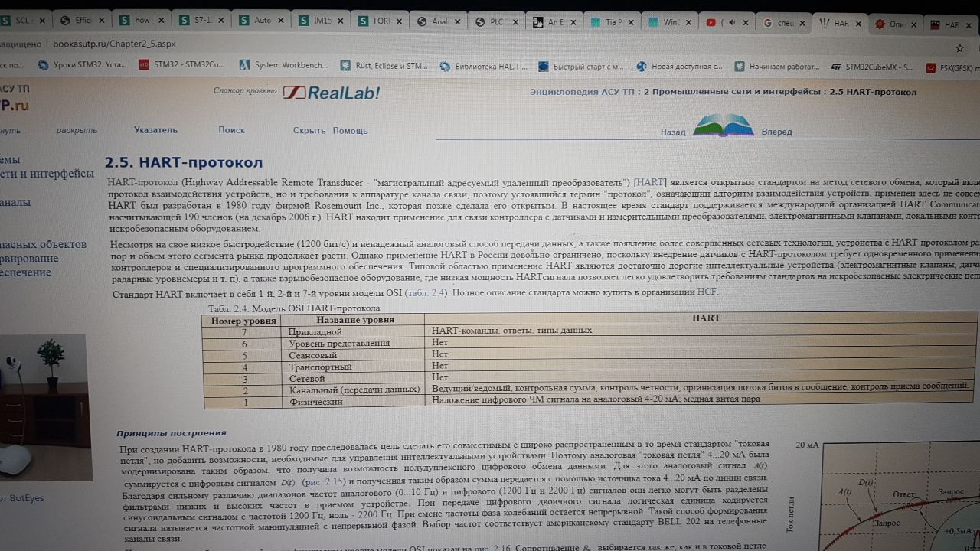Open the STM32 - STM32Cu... bookmark
980x551 pixels.
pos(181,65)
